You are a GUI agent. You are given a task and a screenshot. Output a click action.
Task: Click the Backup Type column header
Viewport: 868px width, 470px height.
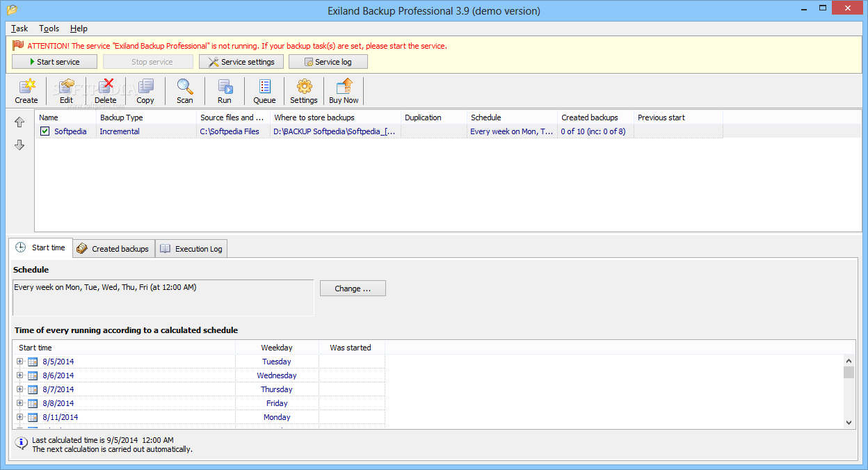coord(146,117)
